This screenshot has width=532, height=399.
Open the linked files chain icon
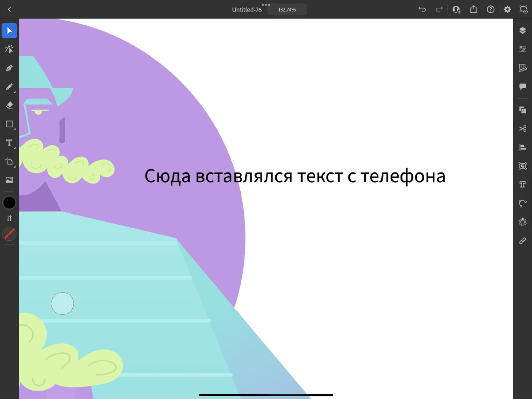click(x=523, y=241)
